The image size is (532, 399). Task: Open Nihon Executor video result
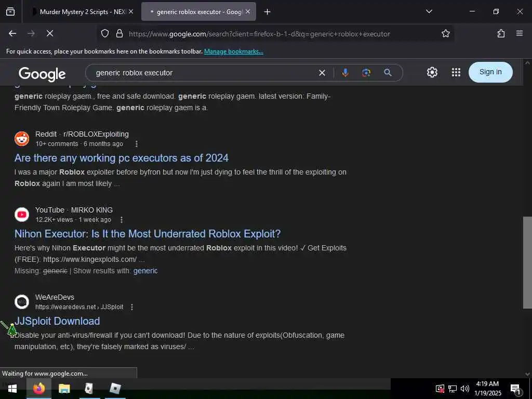(148, 234)
